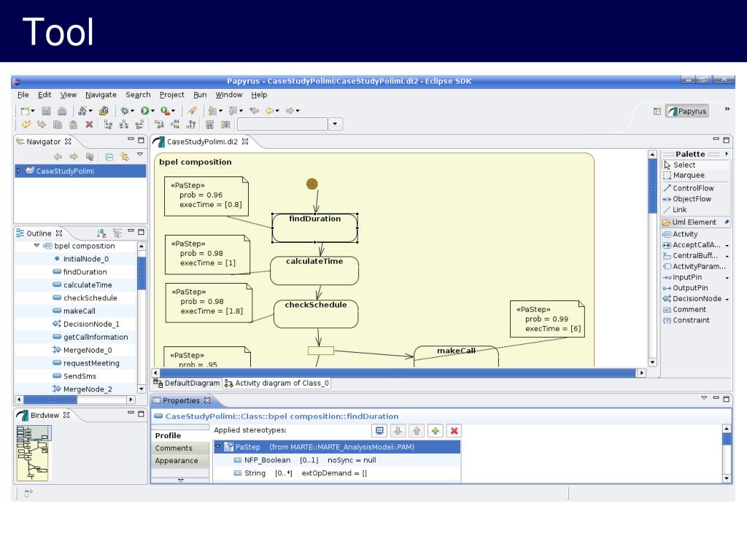
Task: Click the Outline horizontal scrollbar
Action: click(50, 400)
